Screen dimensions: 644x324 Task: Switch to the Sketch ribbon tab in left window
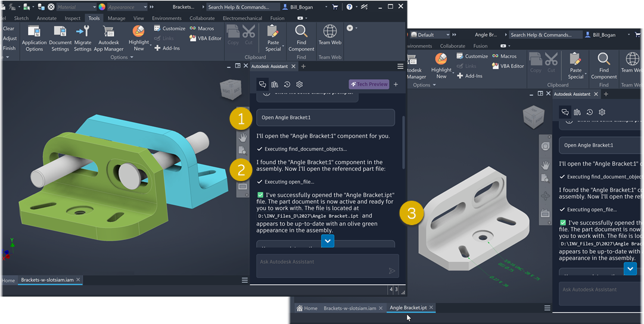coord(21,18)
